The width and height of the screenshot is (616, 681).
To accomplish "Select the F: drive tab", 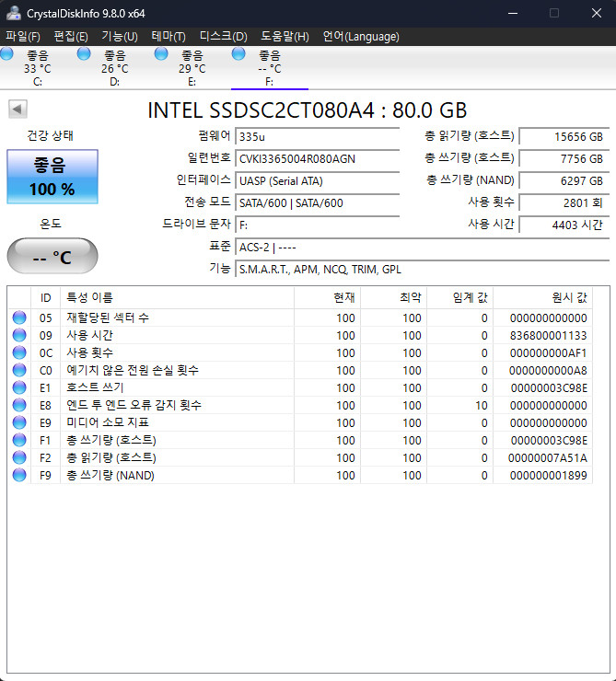I will click(270, 68).
